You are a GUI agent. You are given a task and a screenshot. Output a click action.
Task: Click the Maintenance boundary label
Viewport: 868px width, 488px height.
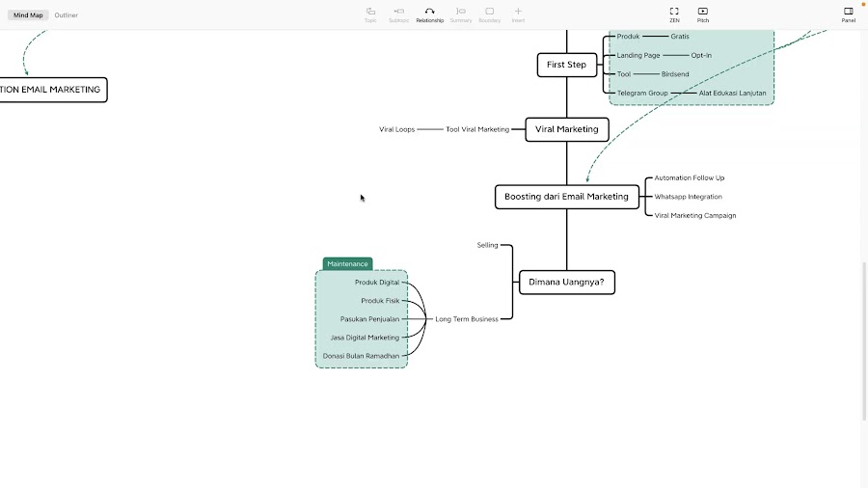pos(347,264)
